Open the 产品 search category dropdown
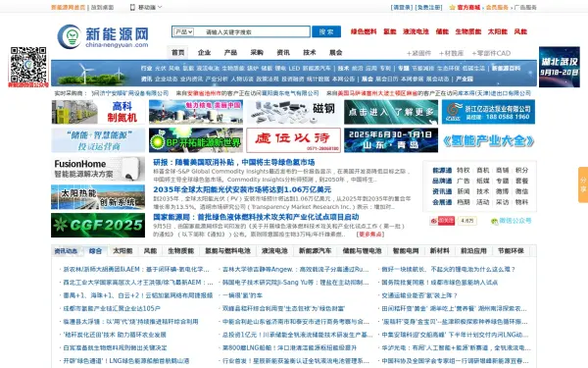Screen dimensions: 588x368 tap(184, 32)
